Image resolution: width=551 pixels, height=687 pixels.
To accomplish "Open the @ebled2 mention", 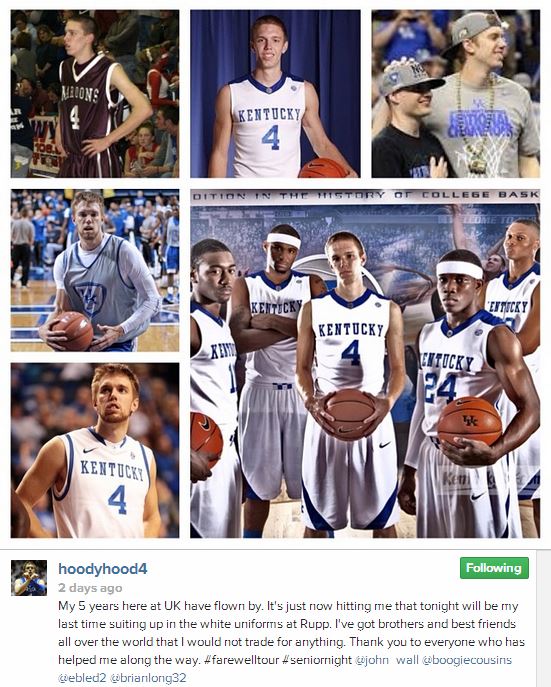I will [82, 678].
